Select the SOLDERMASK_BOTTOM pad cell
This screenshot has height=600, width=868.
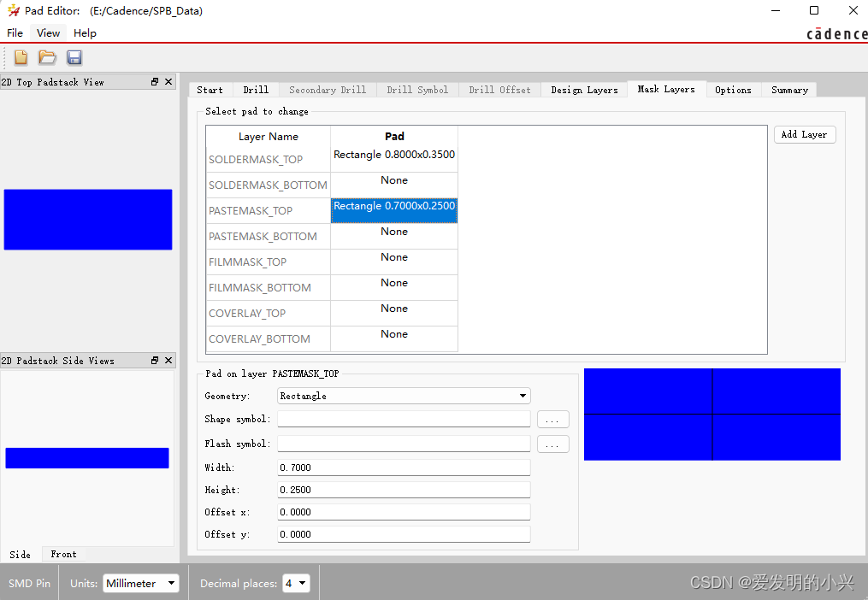[394, 185]
